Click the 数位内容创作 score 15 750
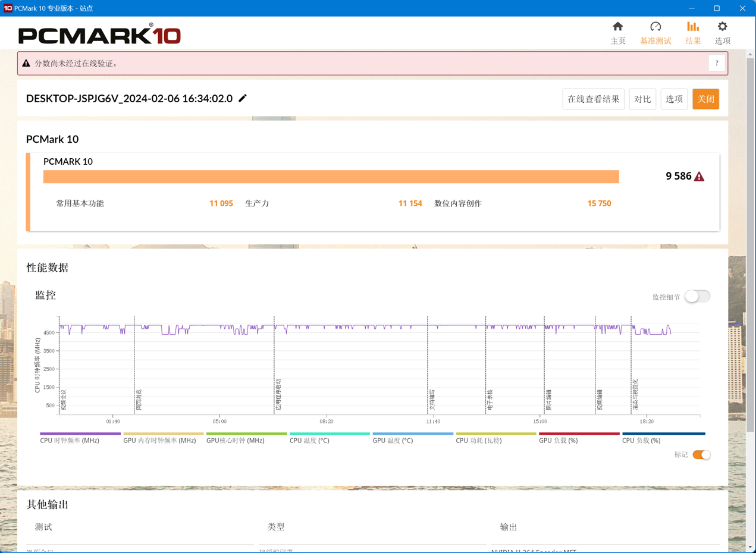The width and height of the screenshot is (756, 553). [x=599, y=203]
